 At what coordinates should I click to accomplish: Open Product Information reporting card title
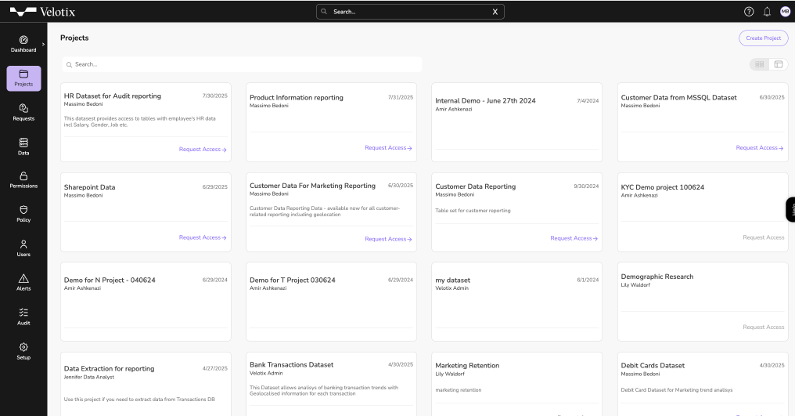(x=296, y=97)
